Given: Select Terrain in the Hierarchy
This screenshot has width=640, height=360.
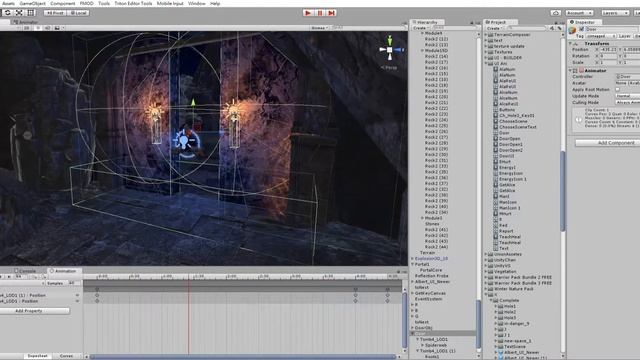Looking at the screenshot, I should [427, 253].
